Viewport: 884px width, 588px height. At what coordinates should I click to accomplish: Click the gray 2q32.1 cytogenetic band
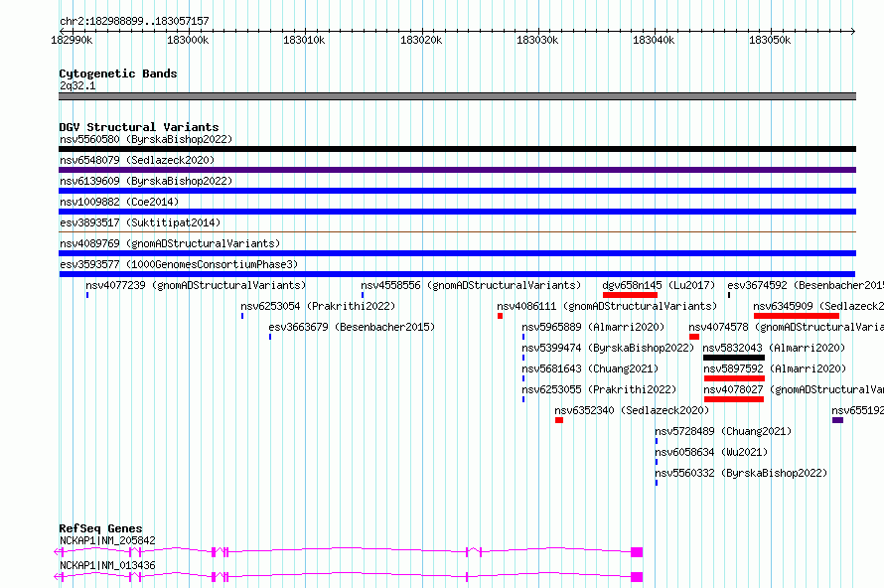coord(457,96)
